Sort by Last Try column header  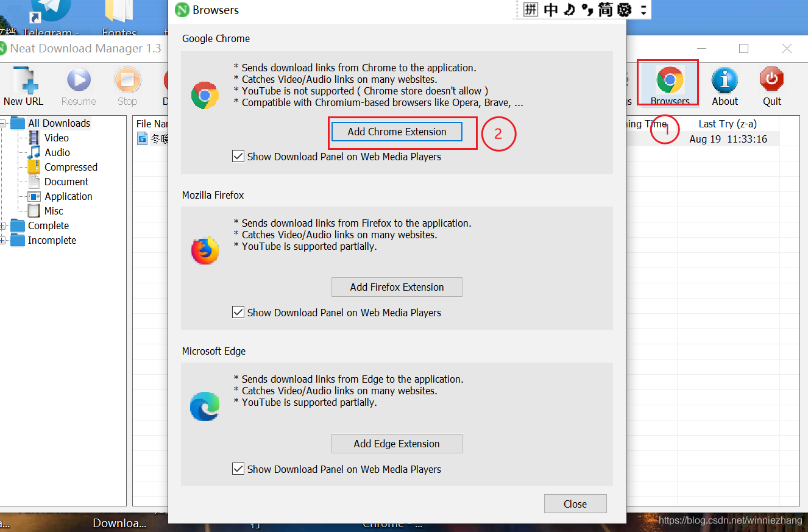point(728,124)
